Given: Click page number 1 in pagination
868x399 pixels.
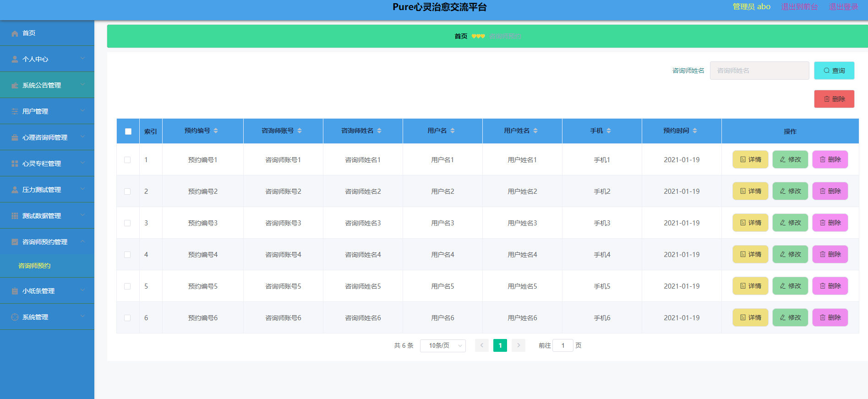Looking at the screenshot, I should 500,345.
